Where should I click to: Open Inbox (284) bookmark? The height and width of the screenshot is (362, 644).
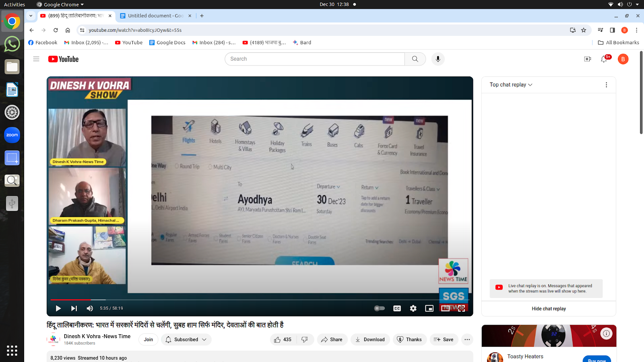pyautogui.click(x=214, y=43)
